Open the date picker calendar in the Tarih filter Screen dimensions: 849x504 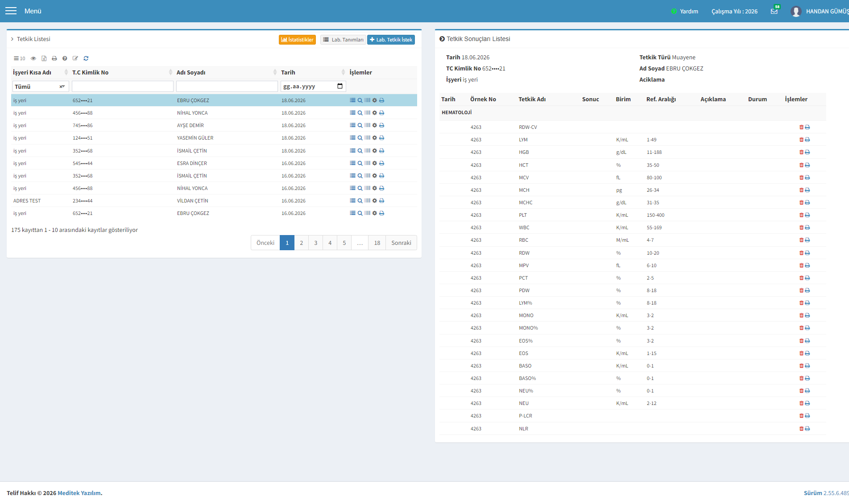[340, 86]
